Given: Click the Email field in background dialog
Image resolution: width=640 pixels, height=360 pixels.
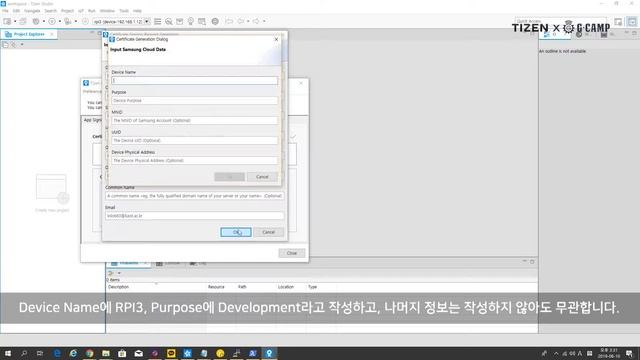Looking at the screenshot, I should click(195, 216).
